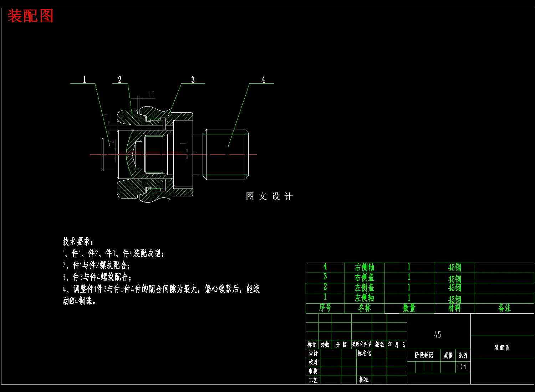The image size is (535, 392).
Task: Select balloon label 4 on the drawing
Action: 264,79
